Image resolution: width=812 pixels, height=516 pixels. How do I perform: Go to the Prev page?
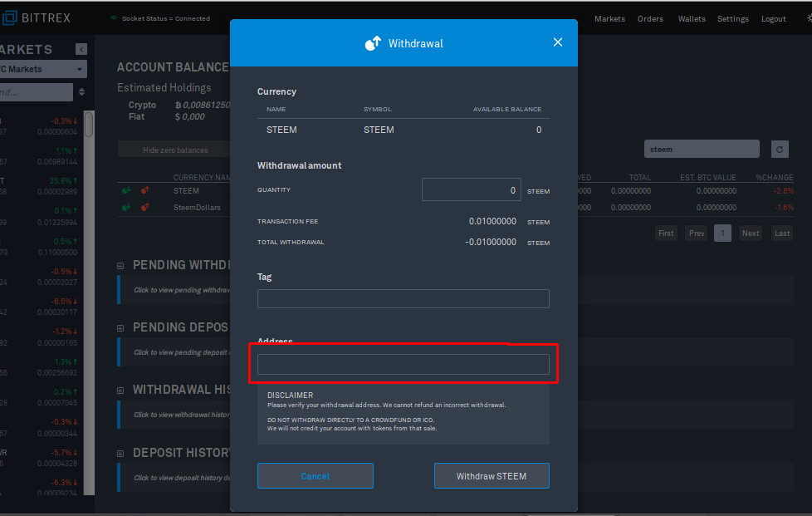[697, 233]
